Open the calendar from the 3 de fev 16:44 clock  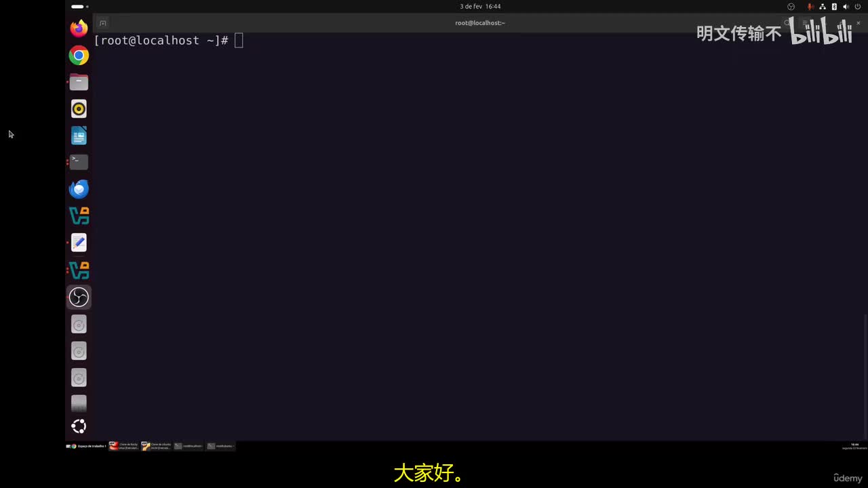tap(480, 6)
